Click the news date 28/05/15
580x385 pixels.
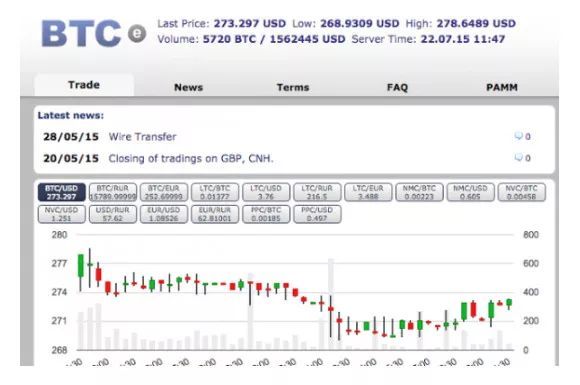(x=71, y=137)
